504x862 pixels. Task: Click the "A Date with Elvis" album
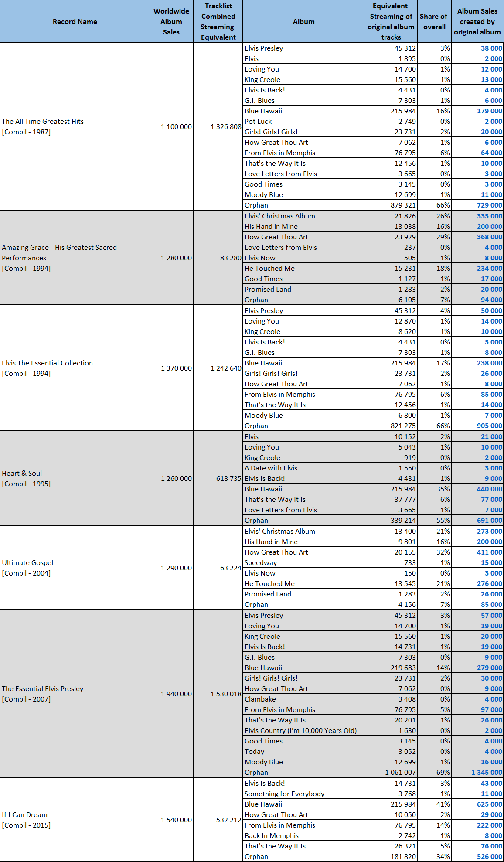304,468
